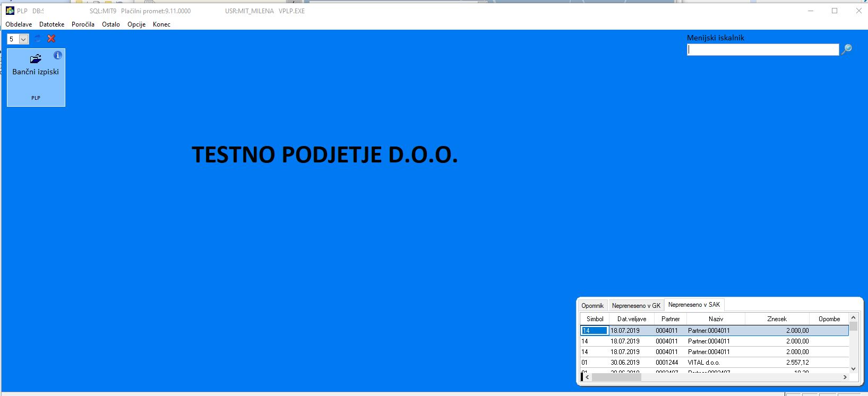Click the PLP application icon in title bar

tap(10, 11)
